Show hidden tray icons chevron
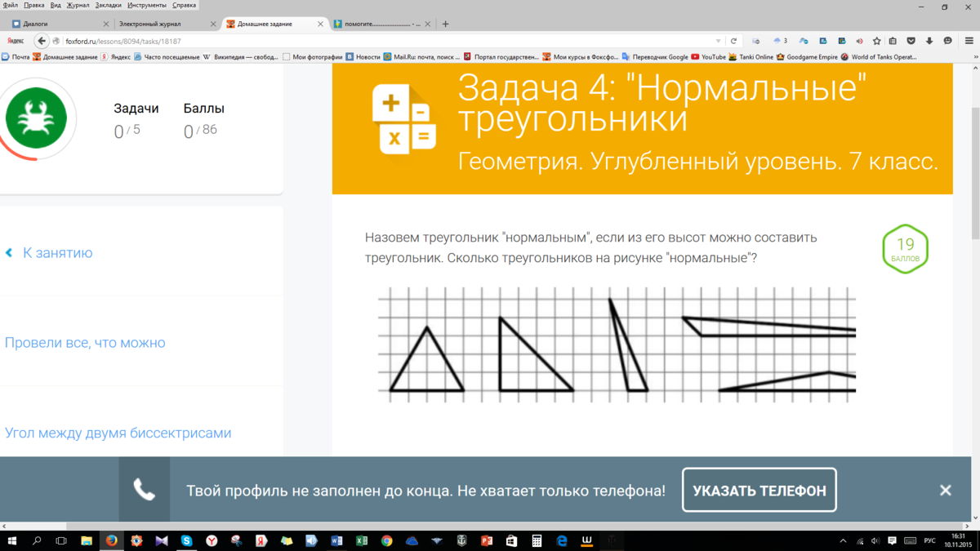Image resolution: width=980 pixels, height=551 pixels. pyautogui.click(x=844, y=540)
